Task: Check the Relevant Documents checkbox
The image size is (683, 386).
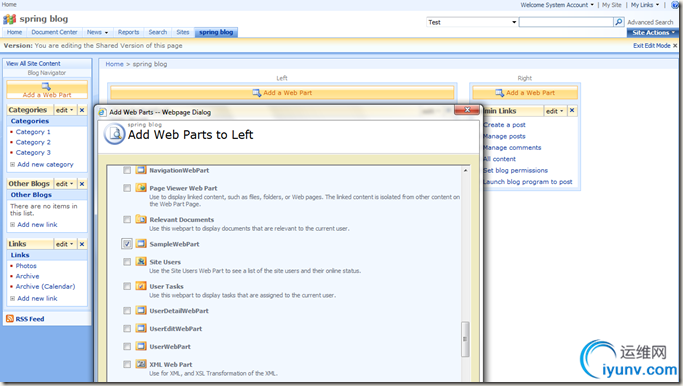Action: pyautogui.click(x=127, y=220)
